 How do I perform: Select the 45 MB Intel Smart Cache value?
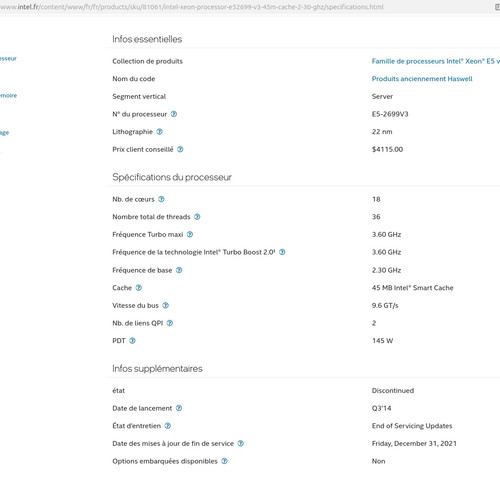pos(413,288)
